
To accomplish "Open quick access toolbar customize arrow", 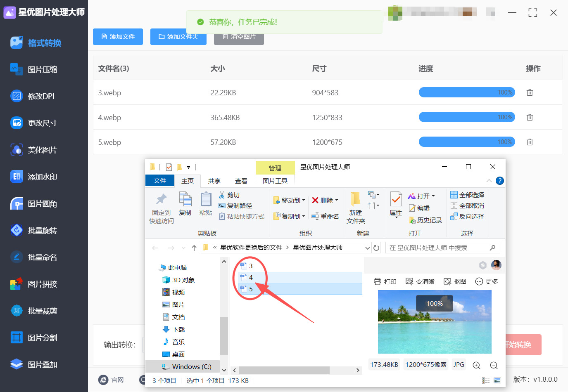I will pos(188,167).
